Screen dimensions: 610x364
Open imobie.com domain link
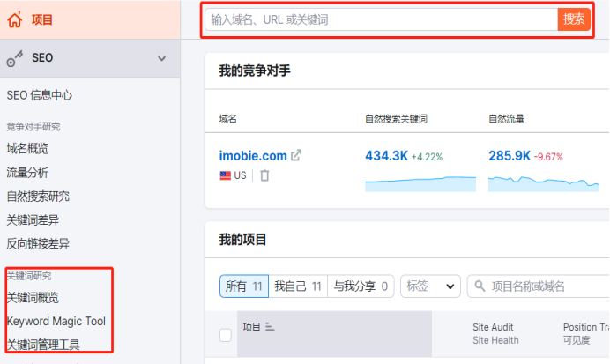pos(253,155)
